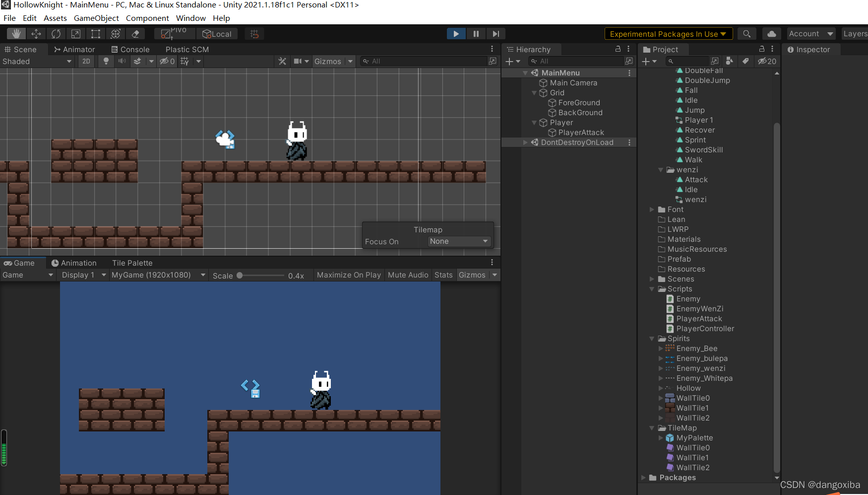Select the Rotate tool
868x495 pixels.
56,34
